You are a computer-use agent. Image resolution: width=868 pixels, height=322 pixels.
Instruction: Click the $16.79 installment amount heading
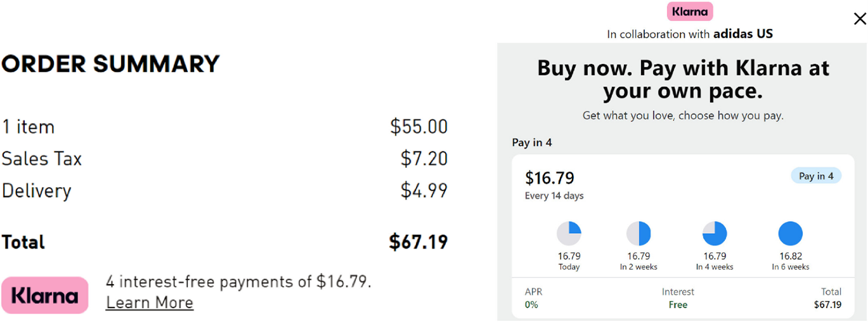pos(550,177)
